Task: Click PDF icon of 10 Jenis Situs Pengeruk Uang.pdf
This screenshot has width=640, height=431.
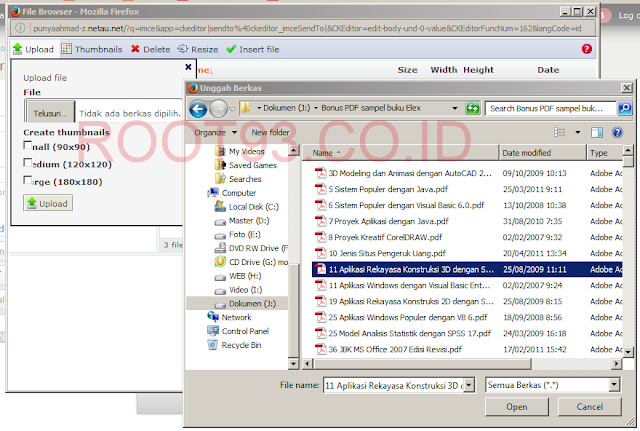Action: [x=321, y=253]
